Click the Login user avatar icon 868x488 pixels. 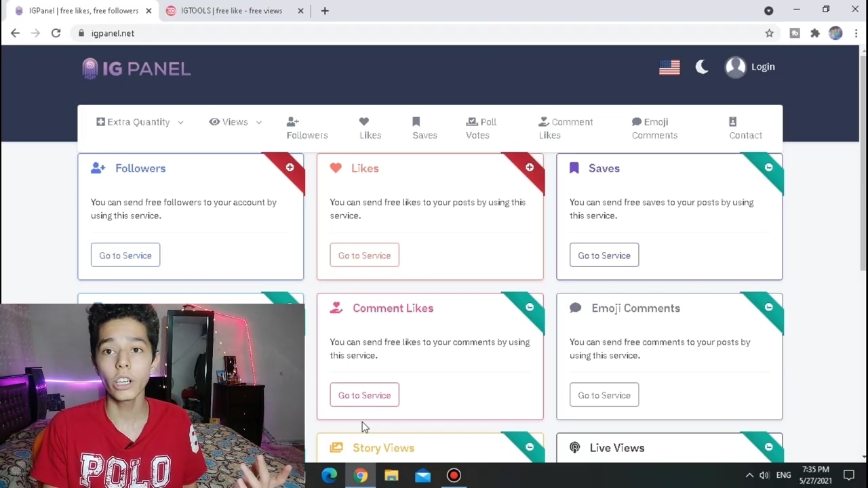click(735, 67)
